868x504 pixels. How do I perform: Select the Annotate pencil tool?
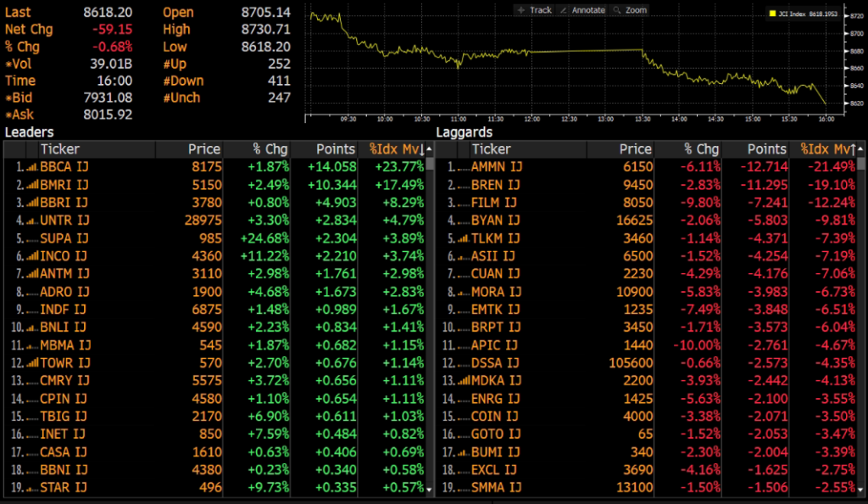[x=565, y=10]
